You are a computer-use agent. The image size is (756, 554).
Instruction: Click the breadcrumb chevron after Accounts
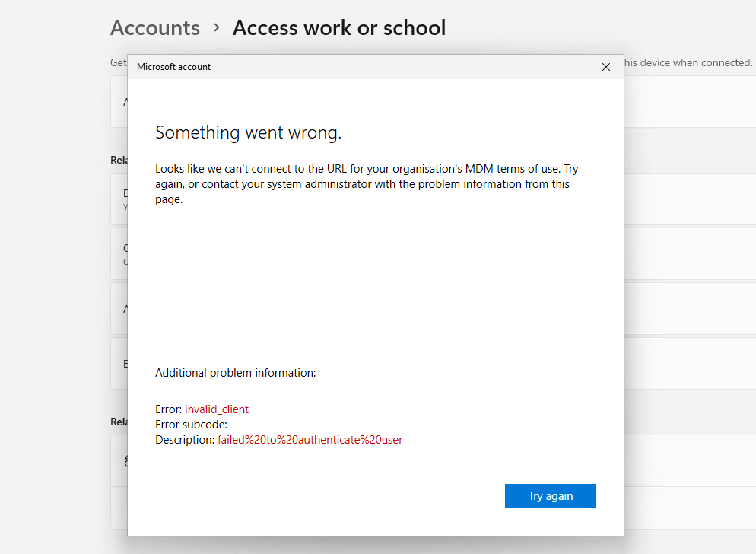(x=217, y=28)
